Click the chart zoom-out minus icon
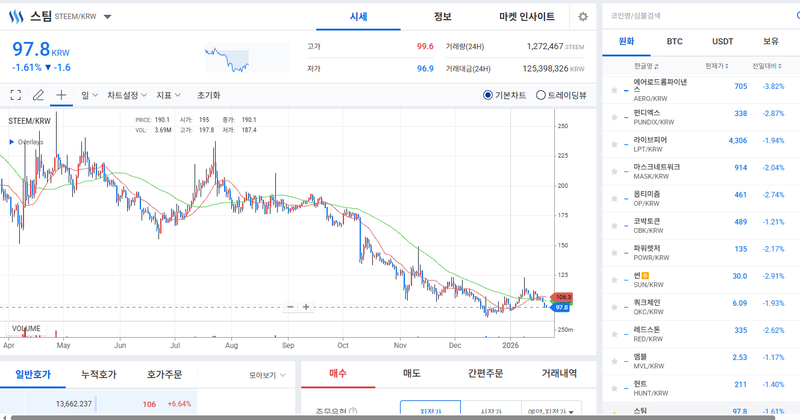Viewport: 800px width, 420px height. (290, 307)
